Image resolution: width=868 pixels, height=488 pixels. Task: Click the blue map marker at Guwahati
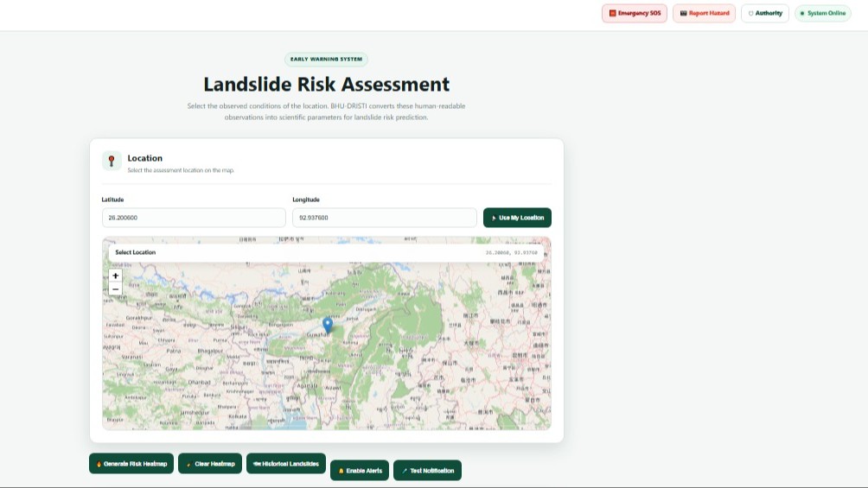[328, 325]
